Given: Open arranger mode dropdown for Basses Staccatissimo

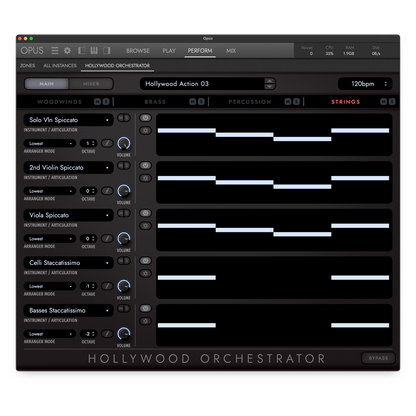Looking at the screenshot, I should click(50, 334).
